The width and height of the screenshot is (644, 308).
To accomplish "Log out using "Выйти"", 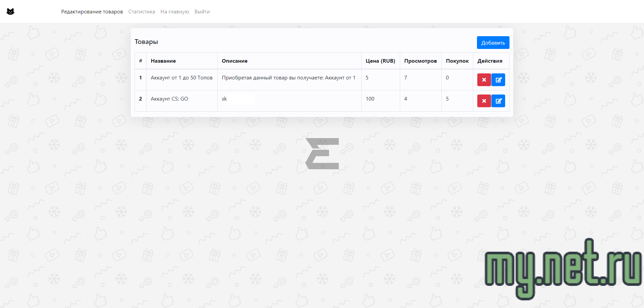I will (202, 12).
